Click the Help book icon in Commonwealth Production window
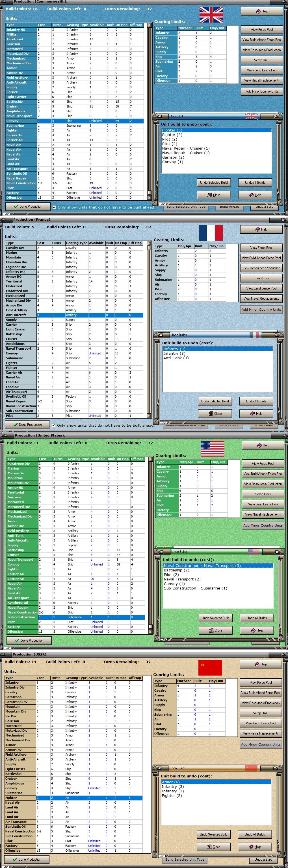Image resolution: width=288 pixels, height=868 pixels. pyautogui.click(x=258, y=12)
